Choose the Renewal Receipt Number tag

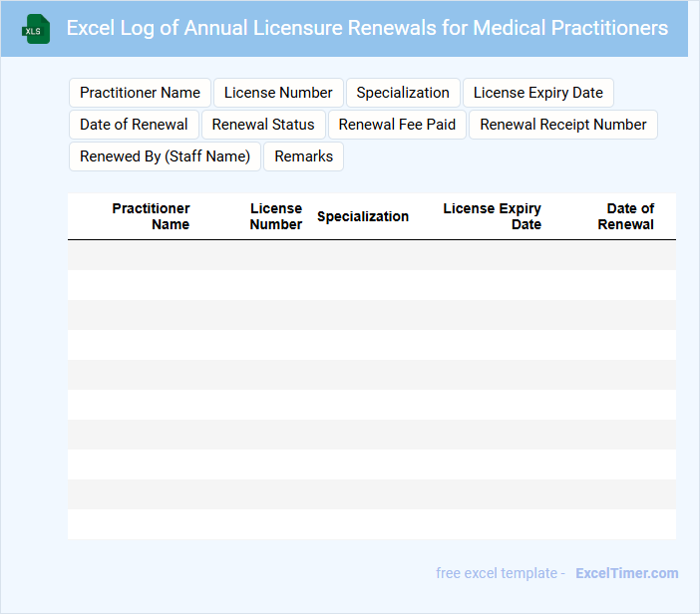click(x=563, y=125)
